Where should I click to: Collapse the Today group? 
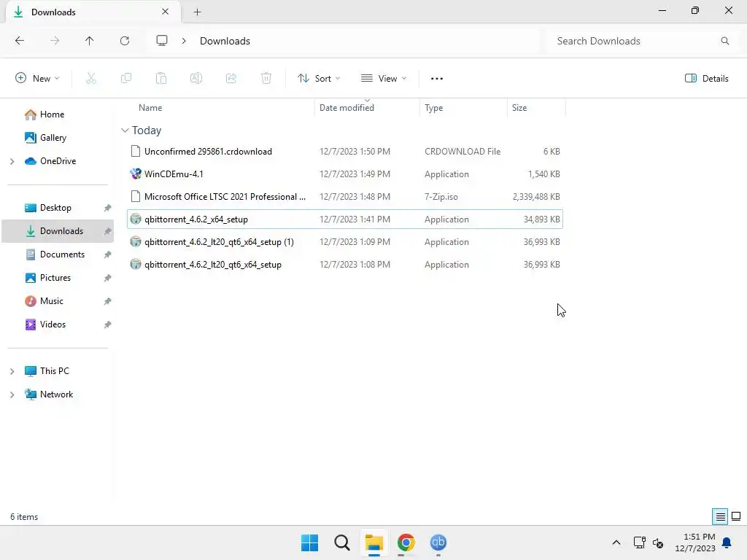pyautogui.click(x=125, y=130)
